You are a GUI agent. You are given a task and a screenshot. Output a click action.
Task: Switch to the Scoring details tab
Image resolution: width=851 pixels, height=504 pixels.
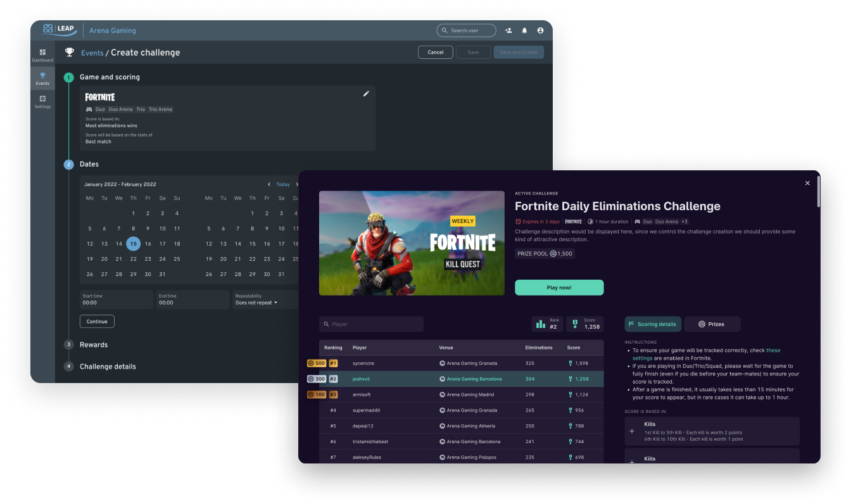tap(653, 324)
